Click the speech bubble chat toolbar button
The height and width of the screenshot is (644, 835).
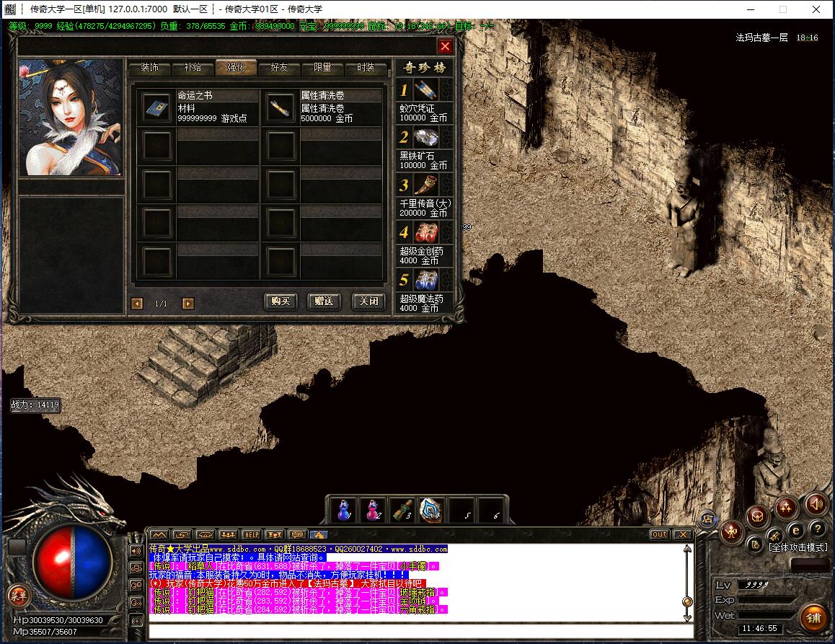click(x=297, y=534)
